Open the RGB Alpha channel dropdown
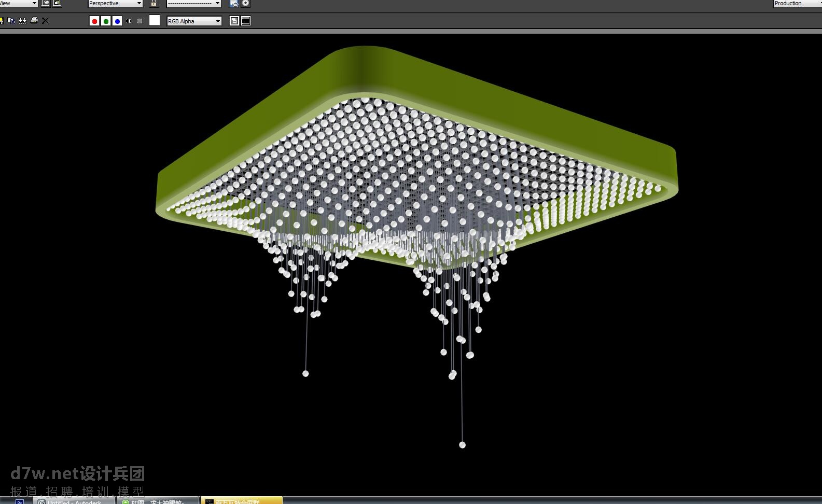This screenshot has width=822, height=504. click(x=194, y=21)
